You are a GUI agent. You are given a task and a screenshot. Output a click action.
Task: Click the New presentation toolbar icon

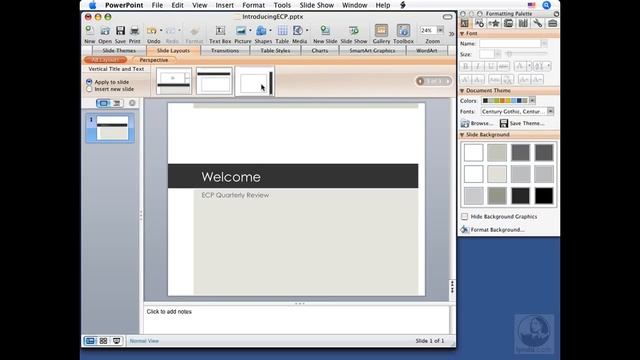tap(89, 31)
